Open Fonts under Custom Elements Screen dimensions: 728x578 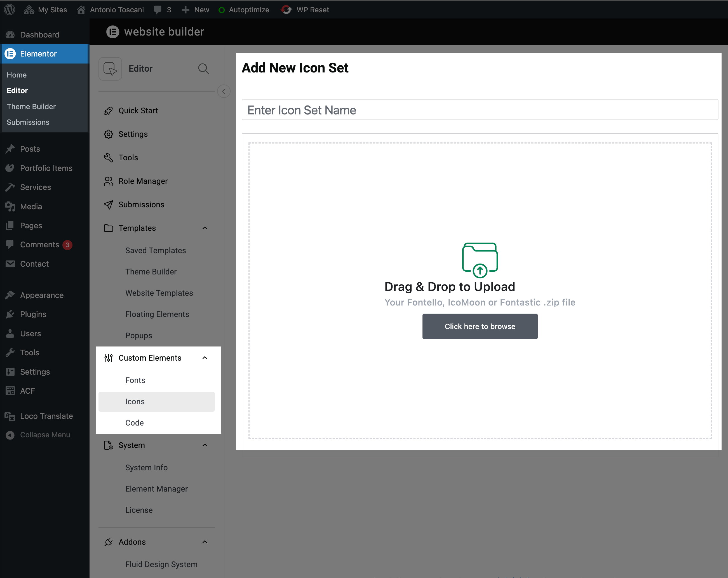point(135,380)
